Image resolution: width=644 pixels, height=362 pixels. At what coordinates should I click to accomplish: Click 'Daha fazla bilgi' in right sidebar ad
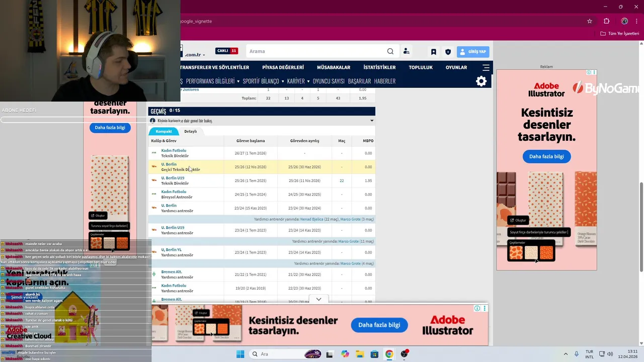(546, 156)
